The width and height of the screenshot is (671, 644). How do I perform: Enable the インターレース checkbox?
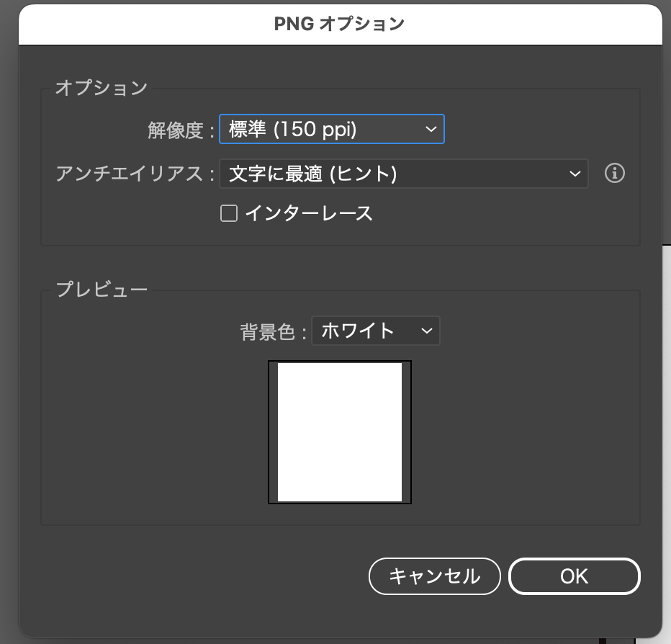(228, 213)
